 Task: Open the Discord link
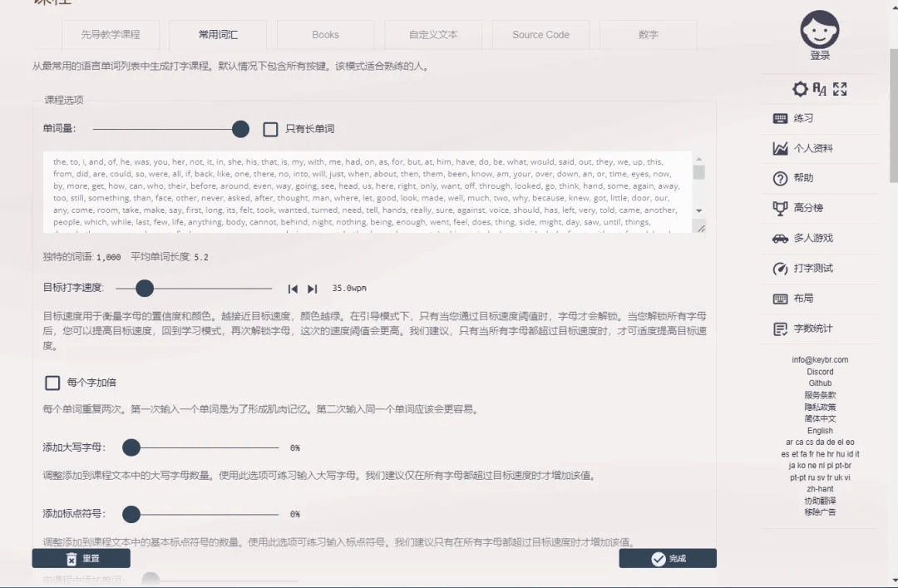(x=820, y=372)
